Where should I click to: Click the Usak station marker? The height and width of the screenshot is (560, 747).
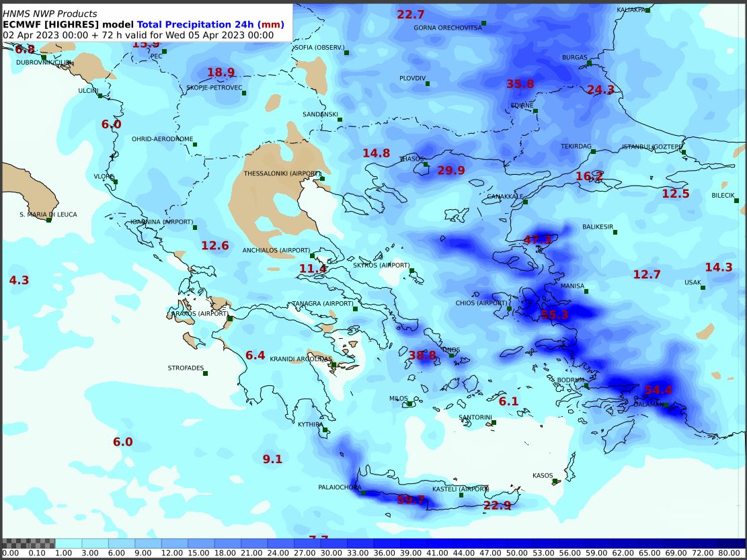pyautogui.click(x=703, y=288)
